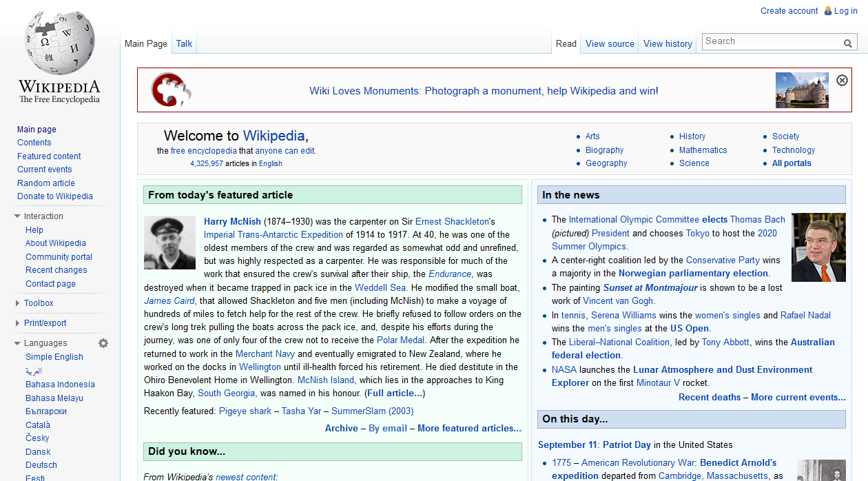Open the Ernest Shackleton link

pyautogui.click(x=452, y=222)
